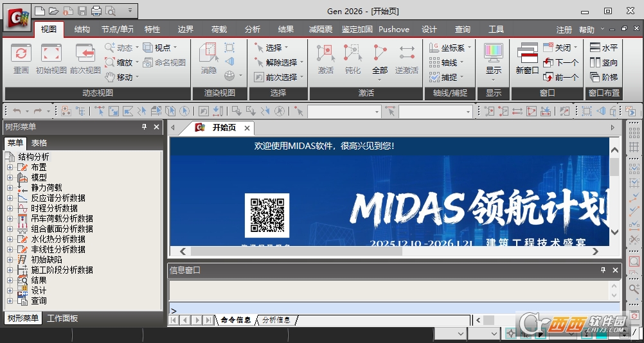Click the Undo arrow in the toolbar

pos(17,110)
